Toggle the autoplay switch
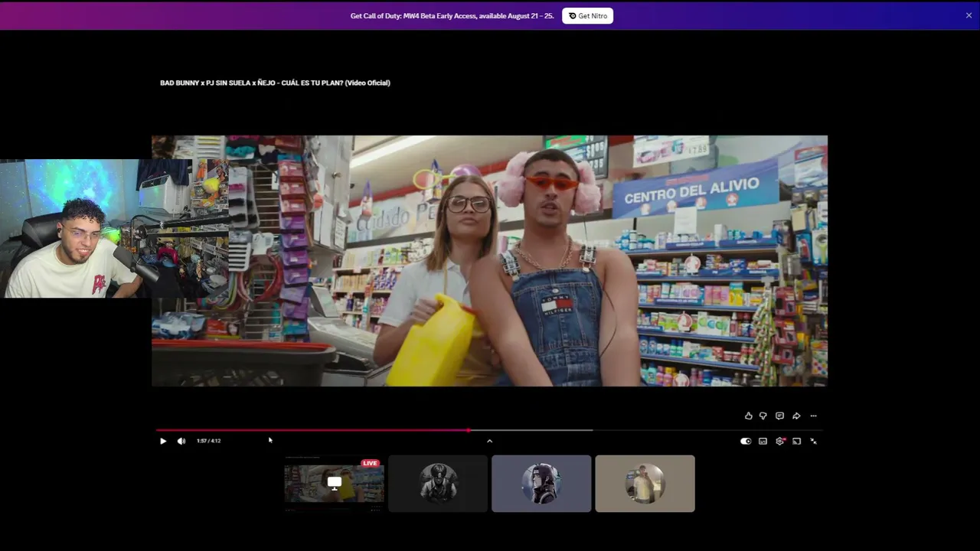 pos(746,441)
